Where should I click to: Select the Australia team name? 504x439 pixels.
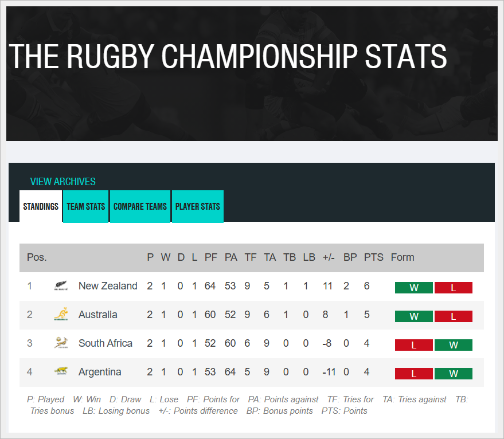(x=98, y=315)
